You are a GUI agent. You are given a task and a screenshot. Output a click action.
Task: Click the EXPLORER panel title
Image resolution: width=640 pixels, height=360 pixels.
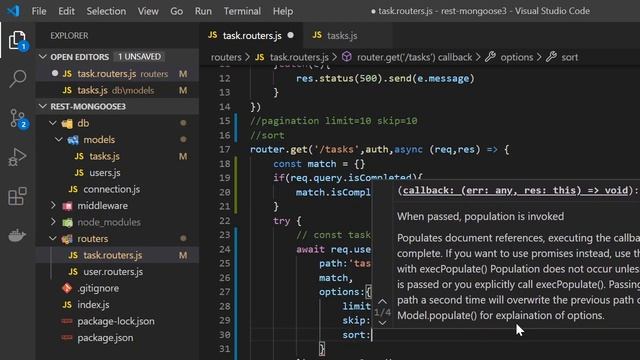tap(69, 36)
